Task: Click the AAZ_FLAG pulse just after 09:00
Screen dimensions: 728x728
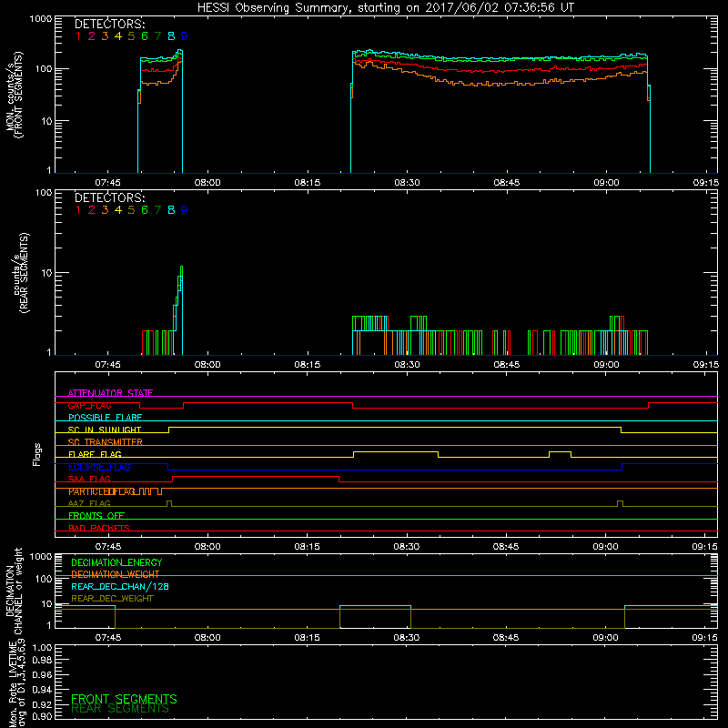Action: tap(621, 503)
